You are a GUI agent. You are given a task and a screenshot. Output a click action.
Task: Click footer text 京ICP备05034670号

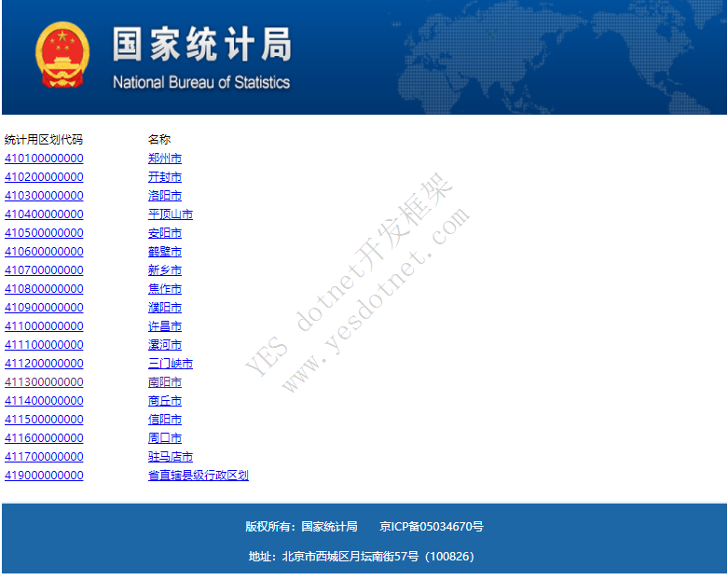pyautogui.click(x=432, y=526)
